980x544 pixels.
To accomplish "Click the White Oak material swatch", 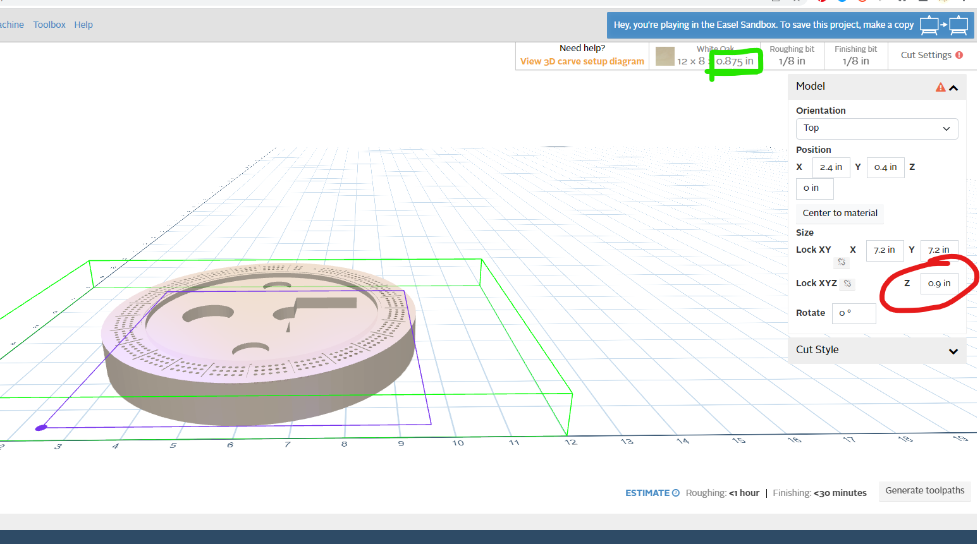I will 665,56.
